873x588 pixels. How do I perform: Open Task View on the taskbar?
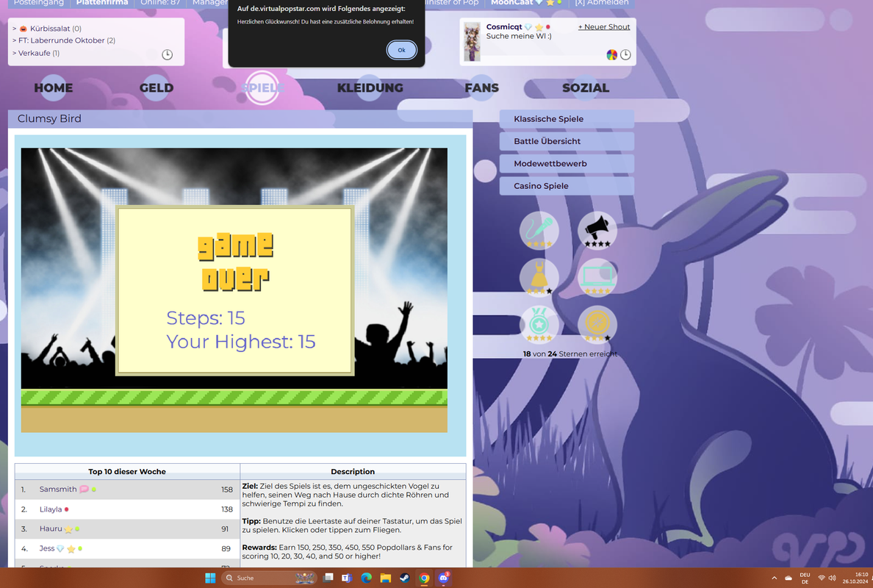tap(328, 578)
